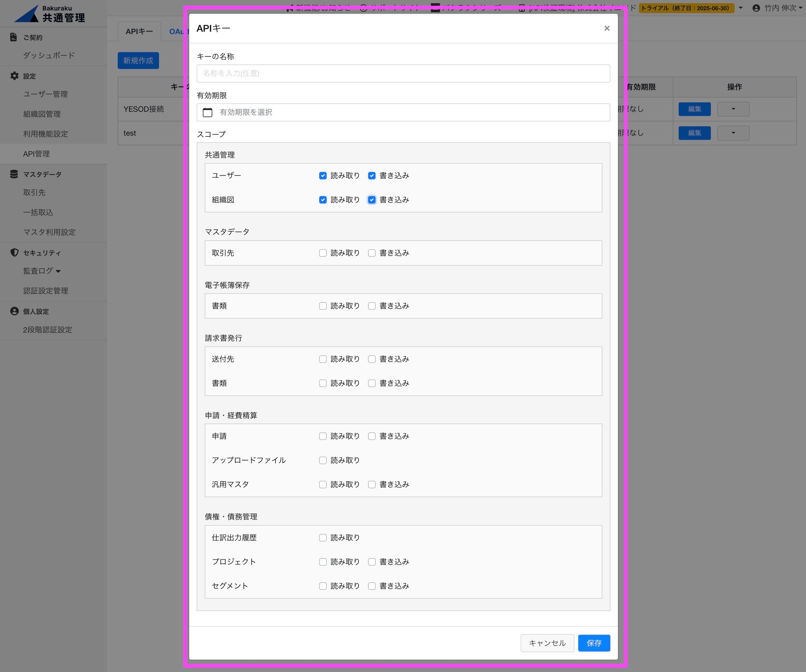Open dropdown next to YESOD接続 編集 button
Viewport: 806px width, 672px height.
(733, 109)
